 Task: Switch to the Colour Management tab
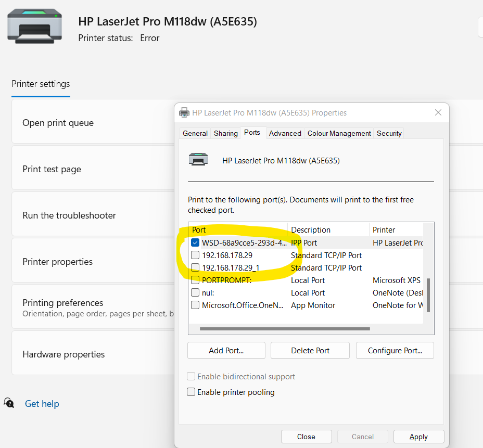pos(339,133)
